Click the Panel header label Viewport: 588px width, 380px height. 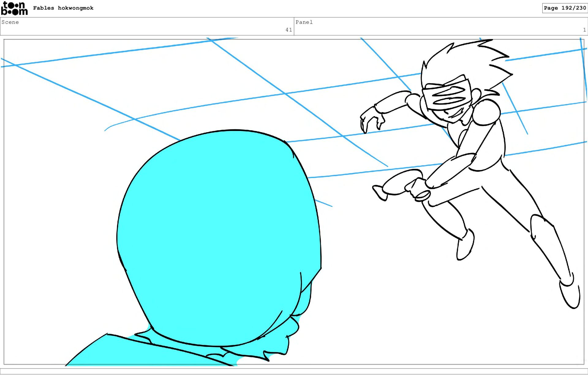304,22
